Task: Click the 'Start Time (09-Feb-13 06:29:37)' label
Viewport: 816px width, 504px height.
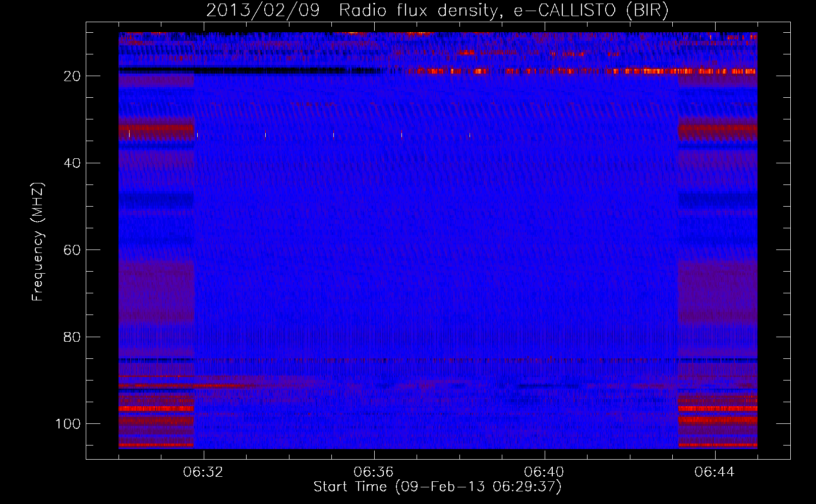Action: click(437, 487)
